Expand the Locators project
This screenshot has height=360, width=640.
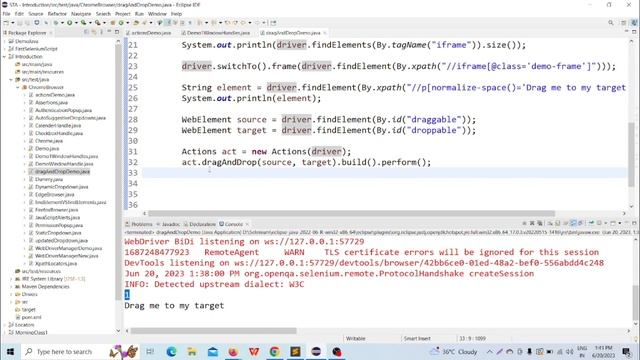pos(4,325)
